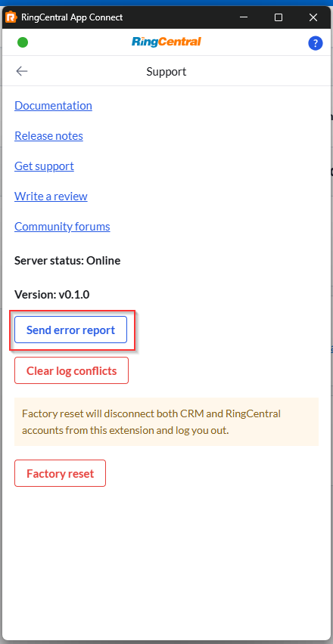Screen dimensions: 333x644
Task: Minimize the RingCentral App Connect window
Action: (244, 17)
